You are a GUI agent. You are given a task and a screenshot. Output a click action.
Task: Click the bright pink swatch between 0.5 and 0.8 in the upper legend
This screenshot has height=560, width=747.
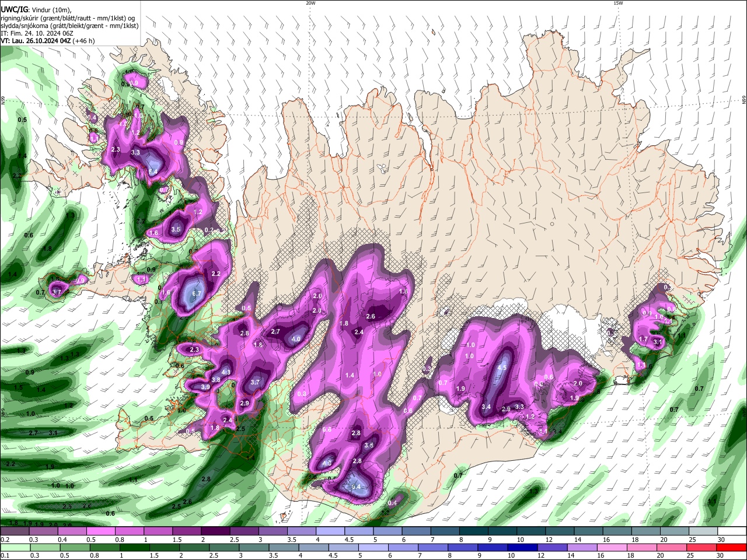(100, 532)
